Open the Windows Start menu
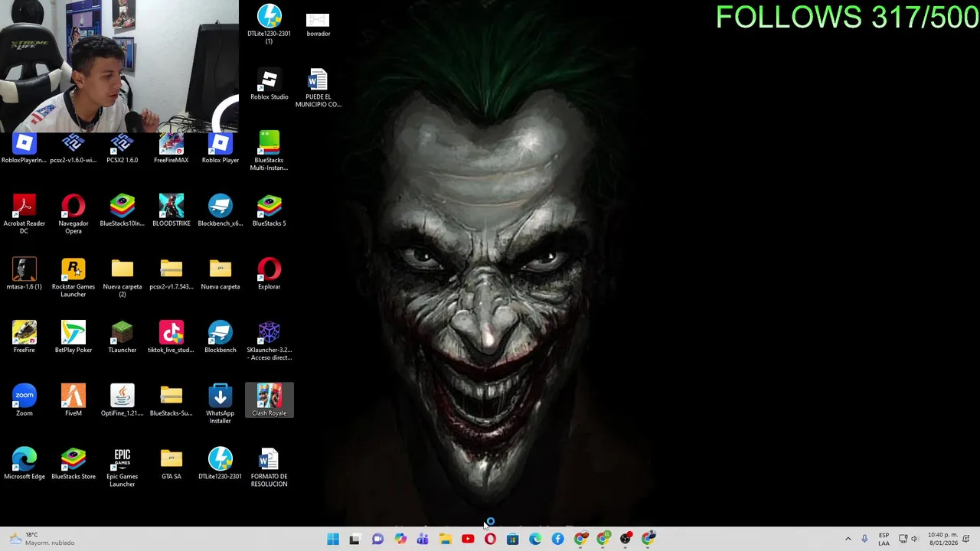The width and height of the screenshot is (980, 551). pyautogui.click(x=333, y=539)
